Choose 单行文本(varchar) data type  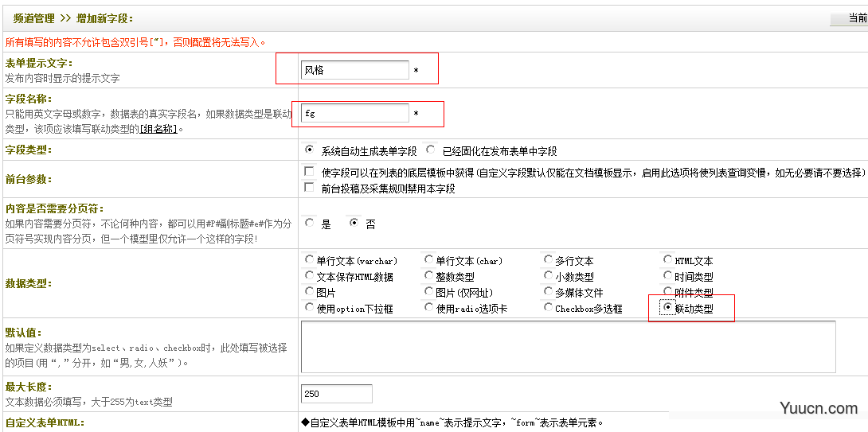coord(310,260)
